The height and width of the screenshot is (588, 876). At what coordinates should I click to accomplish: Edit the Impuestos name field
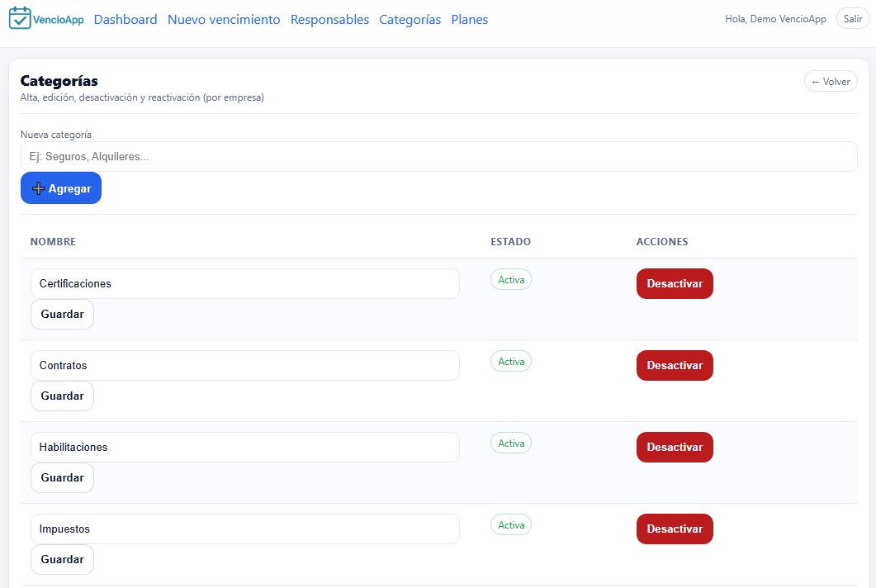pos(244,529)
